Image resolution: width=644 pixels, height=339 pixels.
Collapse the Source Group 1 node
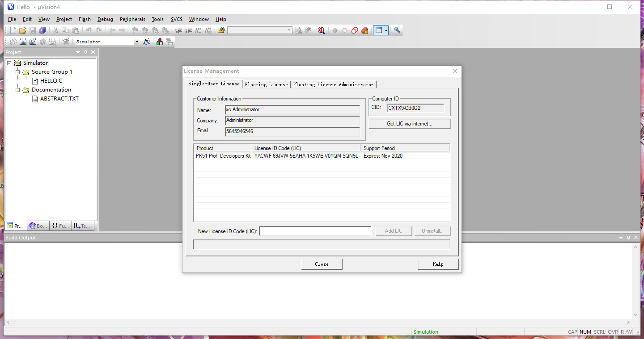18,72
